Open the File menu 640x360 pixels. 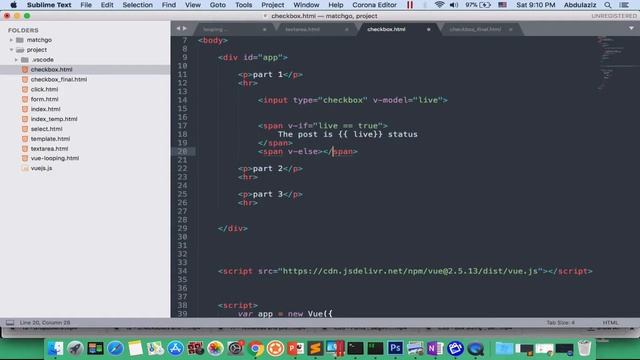click(86, 5)
